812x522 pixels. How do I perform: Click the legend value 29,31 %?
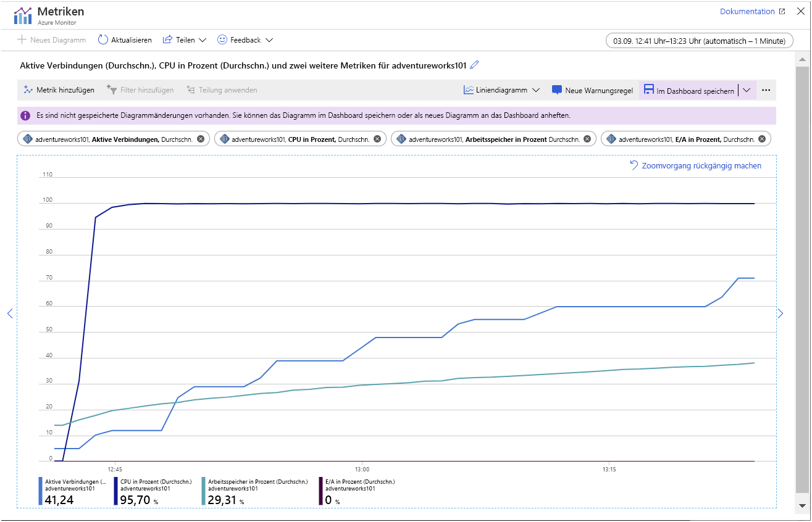pyautogui.click(x=227, y=500)
